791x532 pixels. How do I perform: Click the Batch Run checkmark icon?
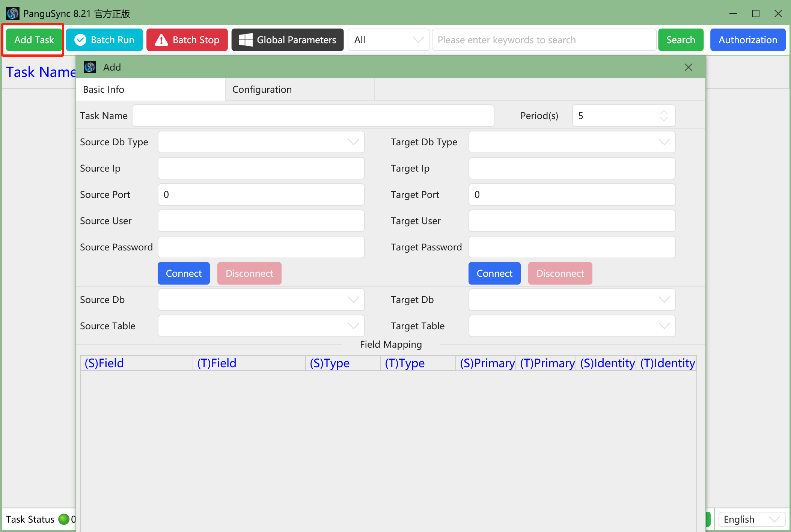pos(80,40)
